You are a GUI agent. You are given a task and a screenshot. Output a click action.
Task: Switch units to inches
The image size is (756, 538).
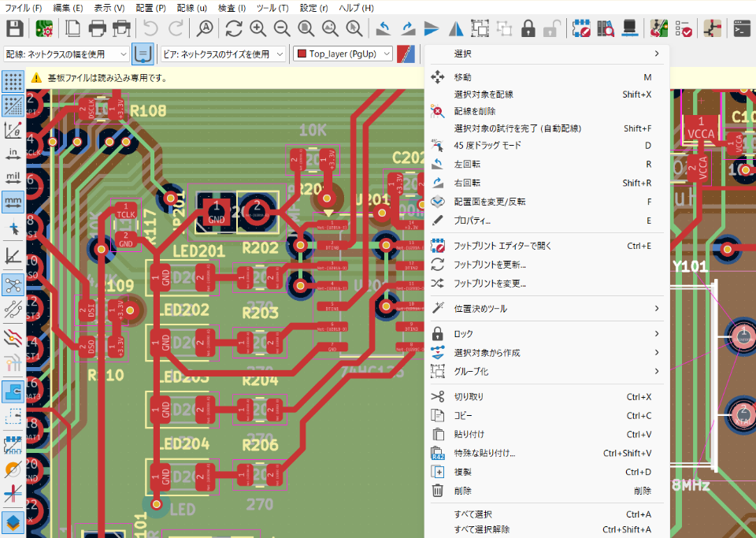click(x=13, y=154)
